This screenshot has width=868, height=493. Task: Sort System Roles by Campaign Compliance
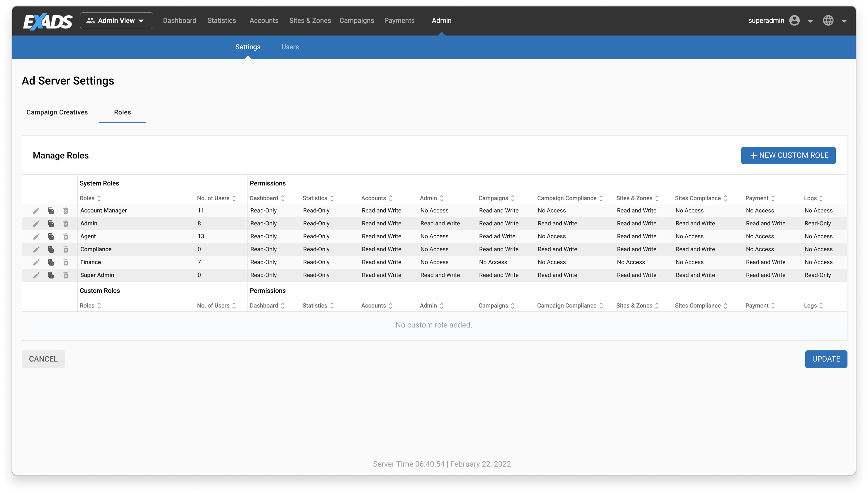click(601, 198)
